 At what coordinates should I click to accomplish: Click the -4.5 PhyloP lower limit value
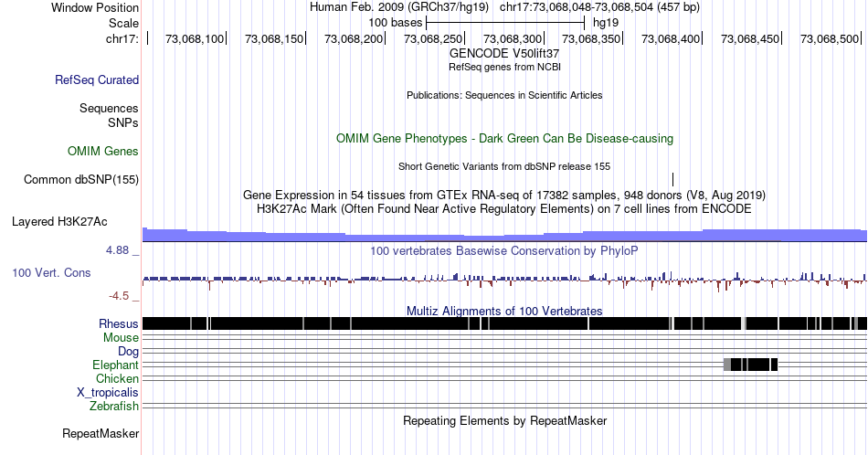(x=119, y=296)
